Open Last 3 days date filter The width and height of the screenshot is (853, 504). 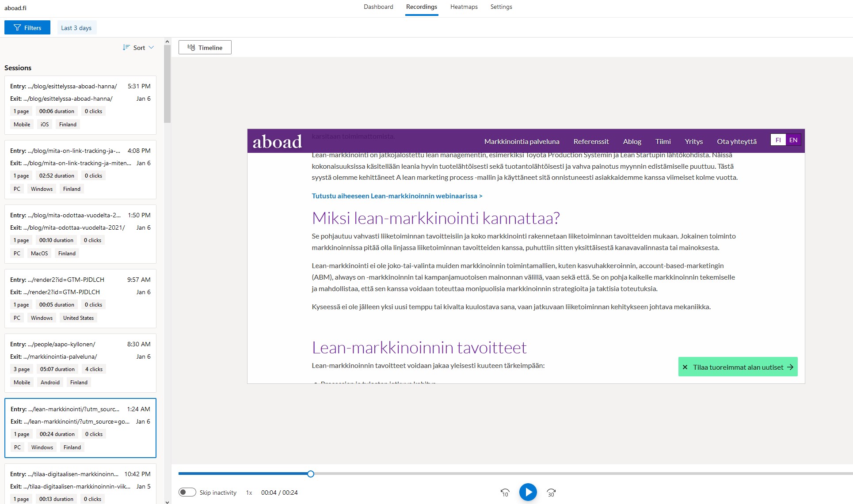click(76, 28)
